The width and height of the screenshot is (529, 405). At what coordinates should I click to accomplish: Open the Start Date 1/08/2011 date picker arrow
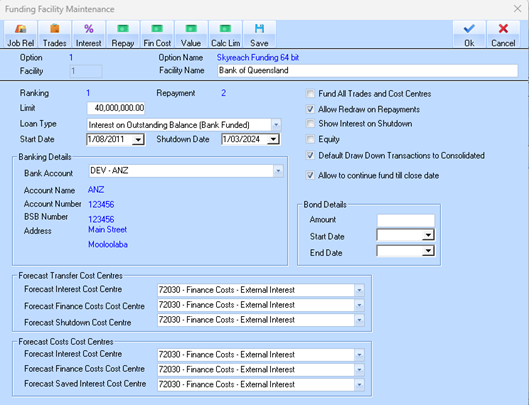(138, 139)
